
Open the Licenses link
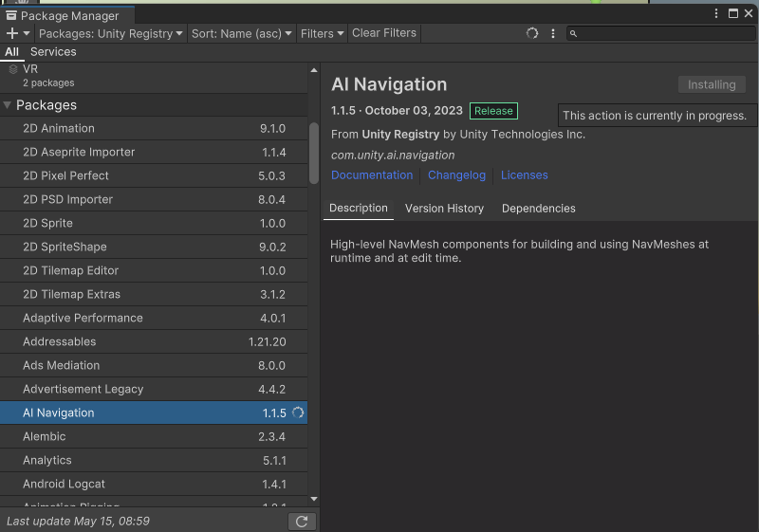(525, 175)
